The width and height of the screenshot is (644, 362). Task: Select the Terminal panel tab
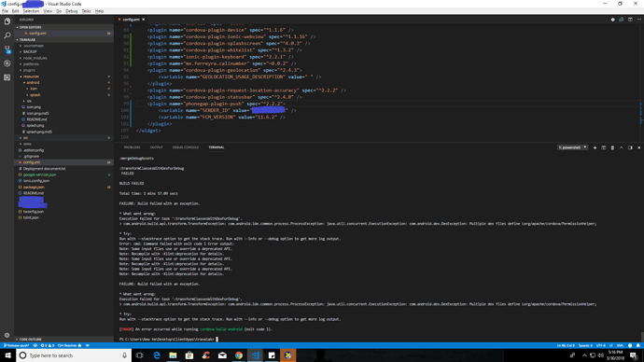(x=216, y=147)
